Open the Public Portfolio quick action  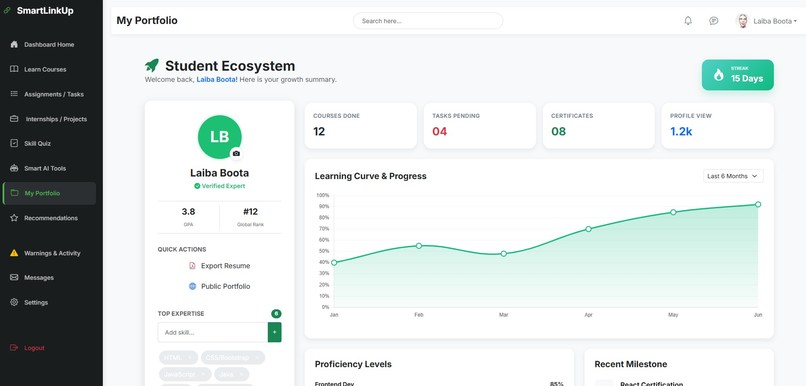pos(219,286)
